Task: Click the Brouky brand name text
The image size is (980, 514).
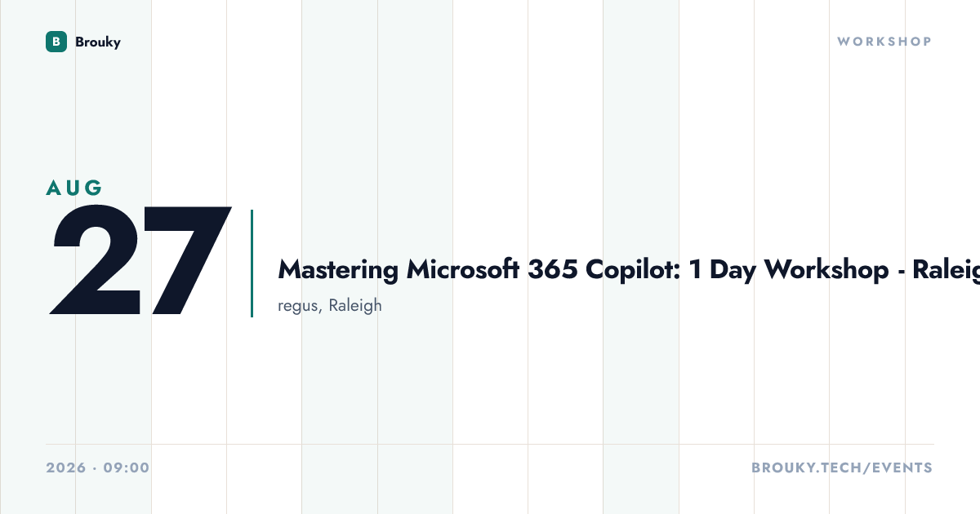Action: 97,42
